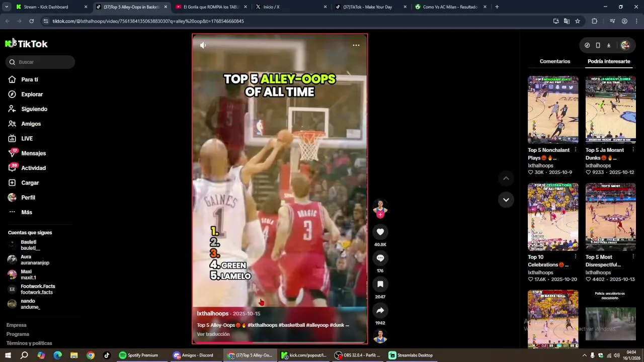Open the phone app icon in top-right pill
Screen dimensions: 644x362
point(598,45)
